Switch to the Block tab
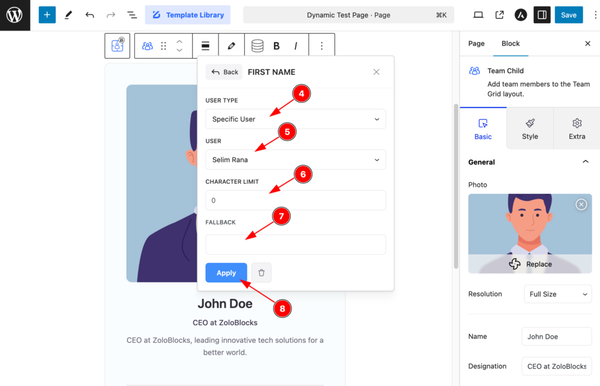The image size is (600, 386). pyautogui.click(x=510, y=44)
